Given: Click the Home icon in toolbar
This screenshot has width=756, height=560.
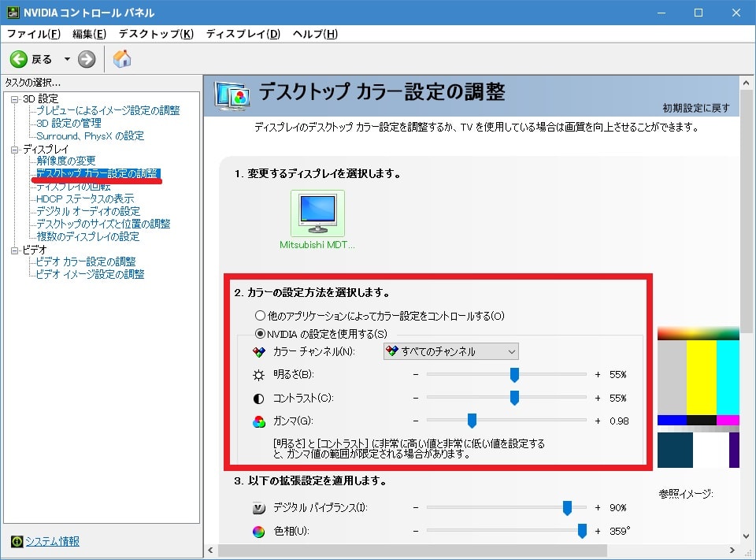Looking at the screenshot, I should coord(122,59).
